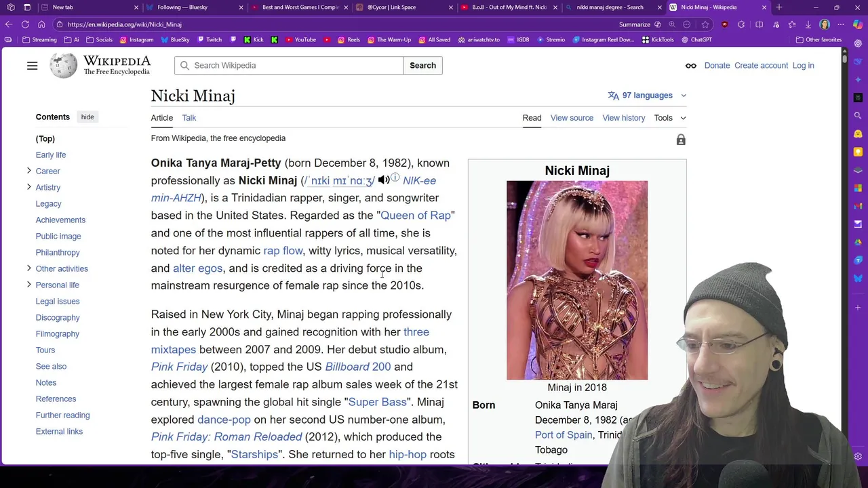The height and width of the screenshot is (488, 868).
Task: Open the browser profile avatar
Action: [825, 24]
